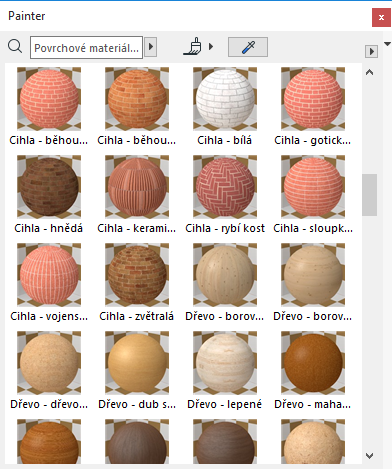Choose the 'Dřevo - dřevo...' material thumbnail
This screenshot has height=469, width=392.
(x=49, y=363)
